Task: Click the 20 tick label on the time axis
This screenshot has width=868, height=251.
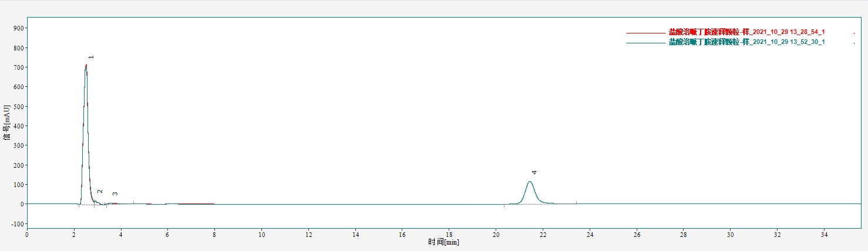Action: [x=496, y=235]
